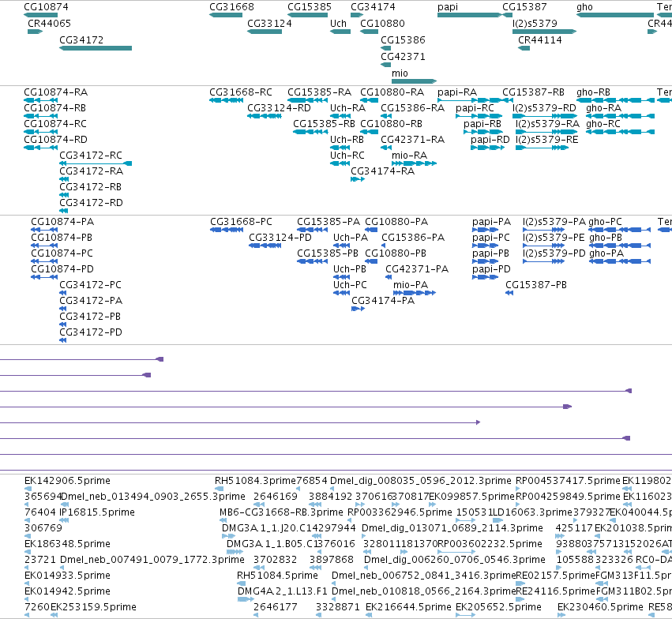672x619 pixels.
Task: Open the CG10874-RA transcript
Action: 56,92
